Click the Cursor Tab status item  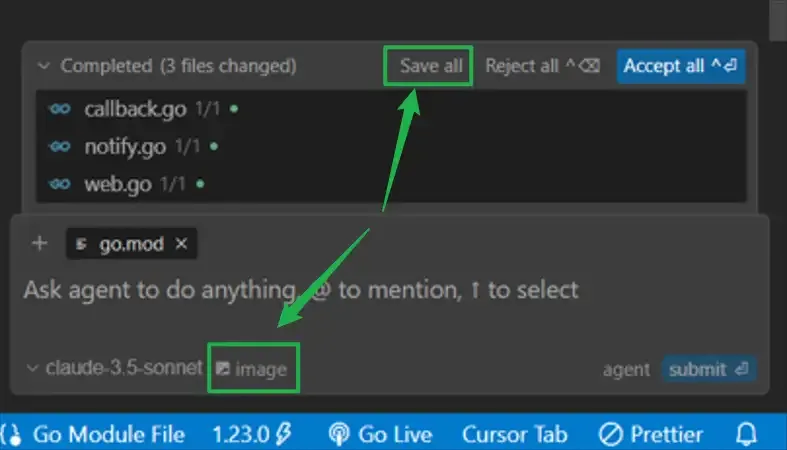(x=514, y=434)
